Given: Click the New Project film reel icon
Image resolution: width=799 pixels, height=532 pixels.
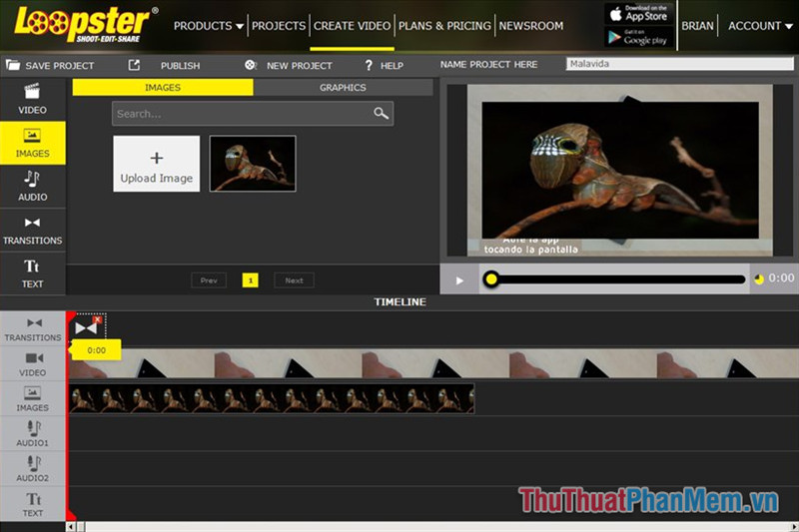Looking at the screenshot, I should [x=251, y=65].
